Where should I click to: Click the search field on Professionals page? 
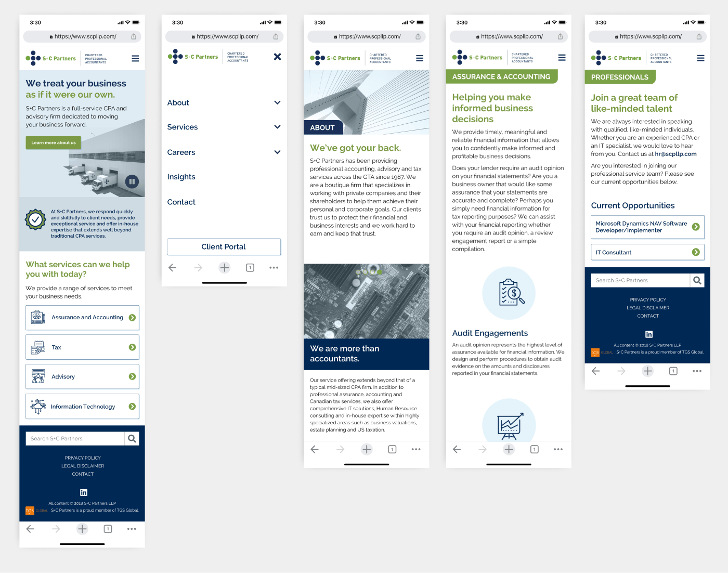coord(640,280)
